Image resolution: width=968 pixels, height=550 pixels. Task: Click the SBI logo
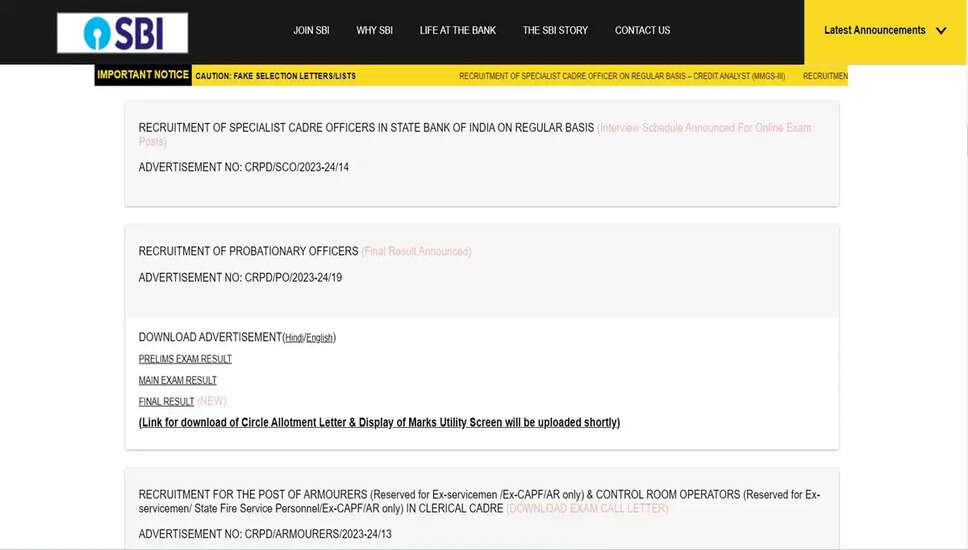[122, 33]
